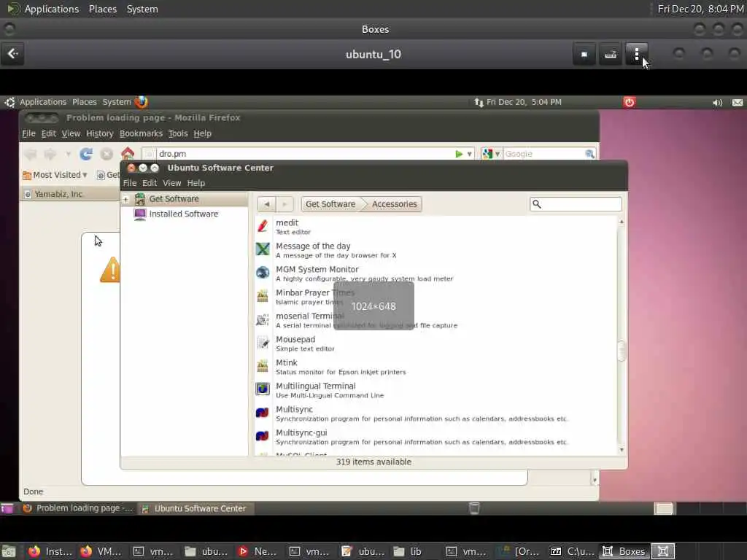Select Mtink icon
Screen dimensions: 747x560
click(x=263, y=366)
